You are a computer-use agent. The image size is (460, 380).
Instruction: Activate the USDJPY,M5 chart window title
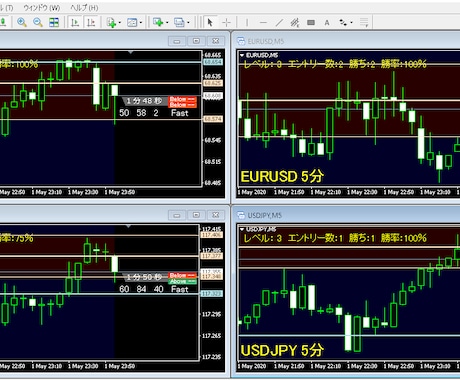click(265, 215)
